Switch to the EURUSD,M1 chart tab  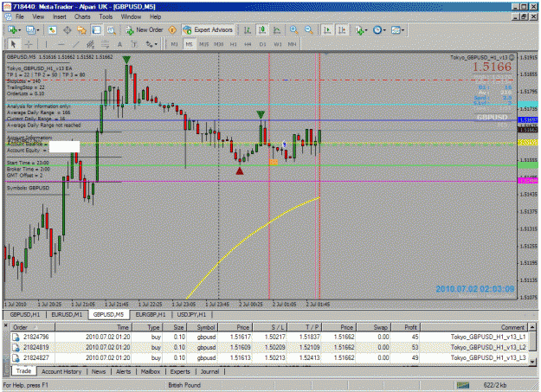(x=67, y=314)
